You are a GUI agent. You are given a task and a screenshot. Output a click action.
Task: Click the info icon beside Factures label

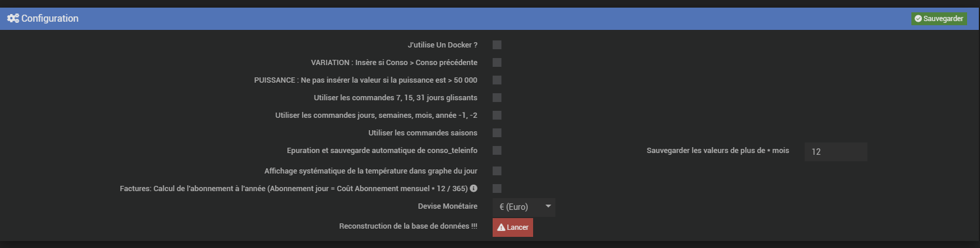tap(473, 188)
